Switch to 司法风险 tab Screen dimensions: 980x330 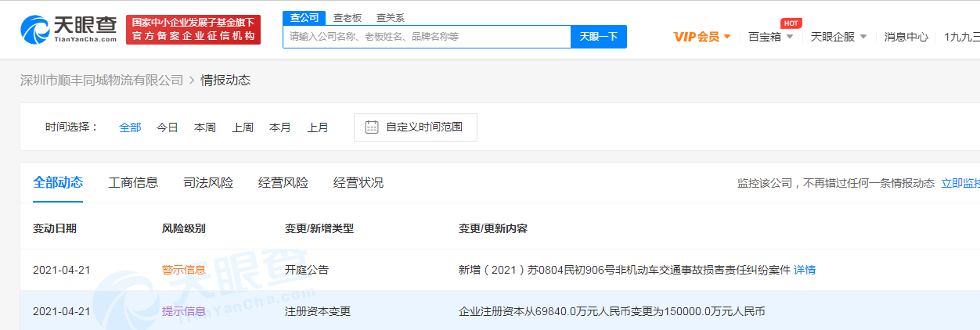point(208,183)
